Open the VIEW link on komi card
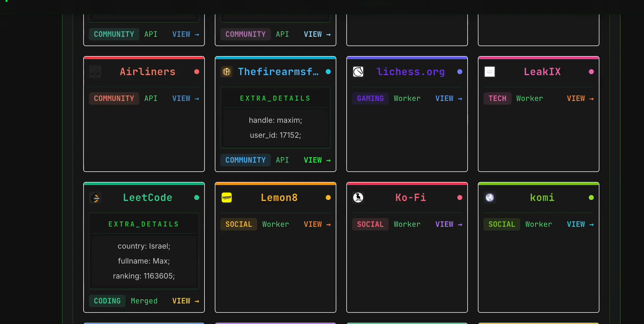 coord(580,224)
